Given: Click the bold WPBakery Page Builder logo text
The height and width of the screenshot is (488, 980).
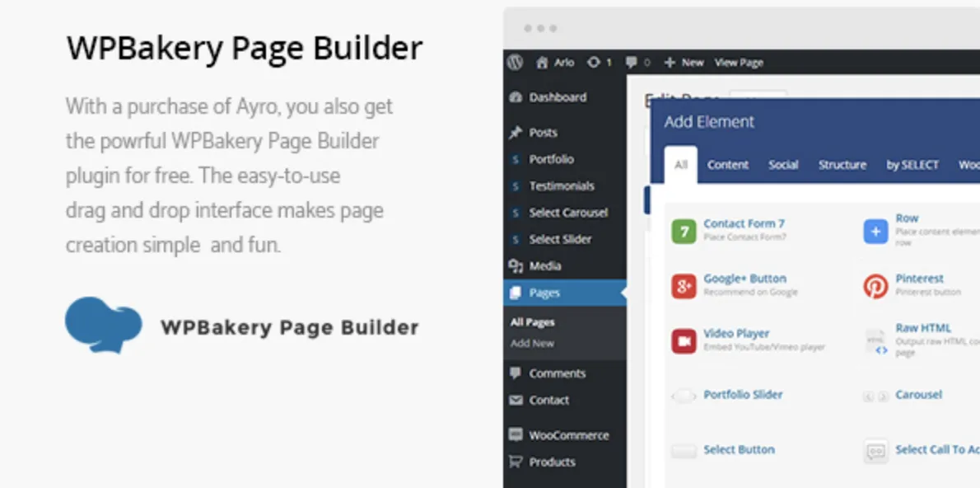Looking at the screenshot, I should 289,327.
